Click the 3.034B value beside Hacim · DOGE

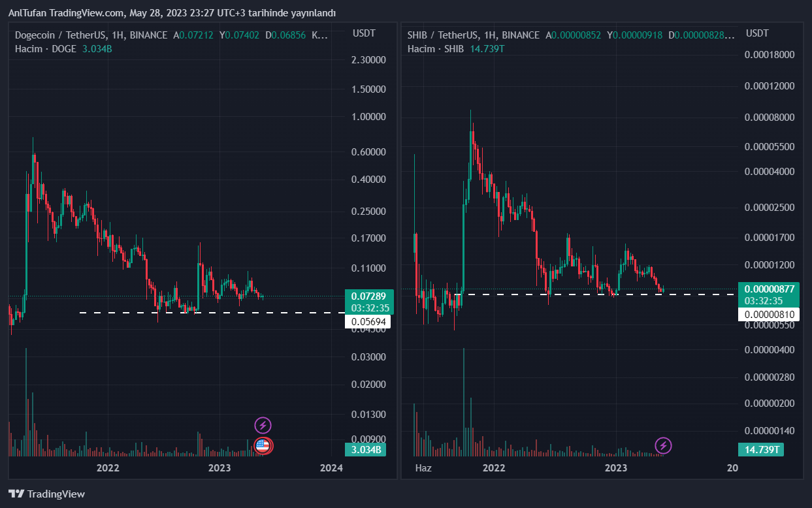97,49
